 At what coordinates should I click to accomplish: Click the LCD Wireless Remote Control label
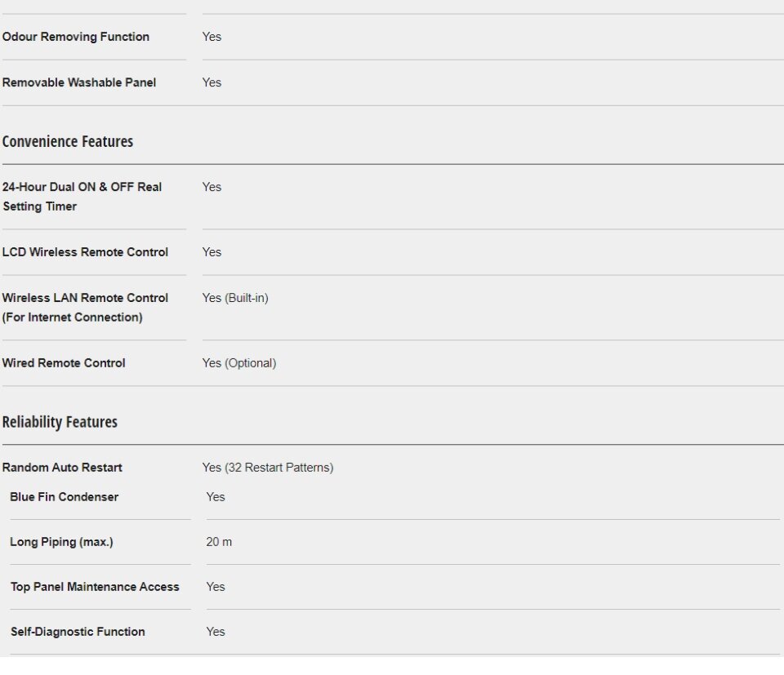pyautogui.click(x=85, y=252)
